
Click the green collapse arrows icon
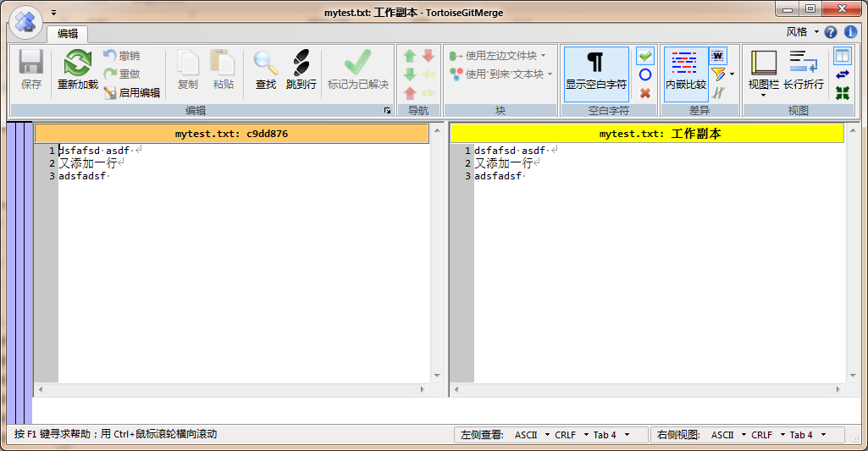coord(843,93)
